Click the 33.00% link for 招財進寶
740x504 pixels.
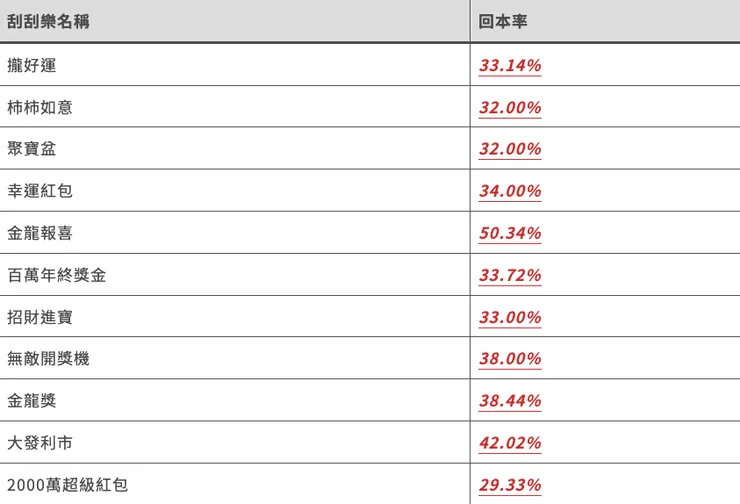[510, 318]
